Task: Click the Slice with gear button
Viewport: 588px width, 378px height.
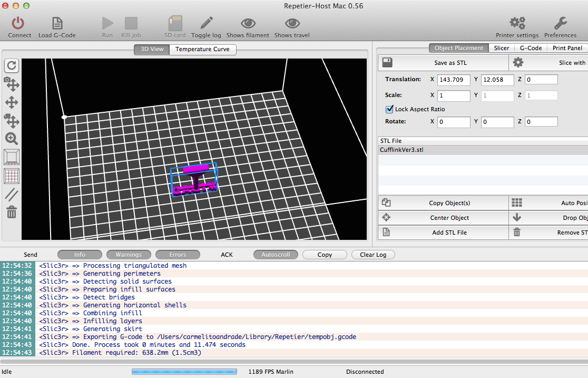Action: point(548,63)
